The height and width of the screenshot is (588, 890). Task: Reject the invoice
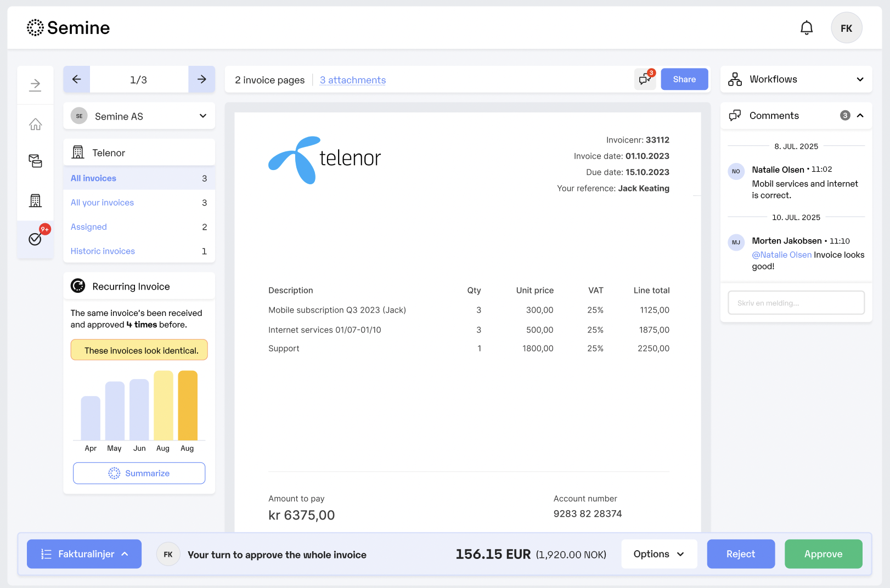(x=741, y=554)
